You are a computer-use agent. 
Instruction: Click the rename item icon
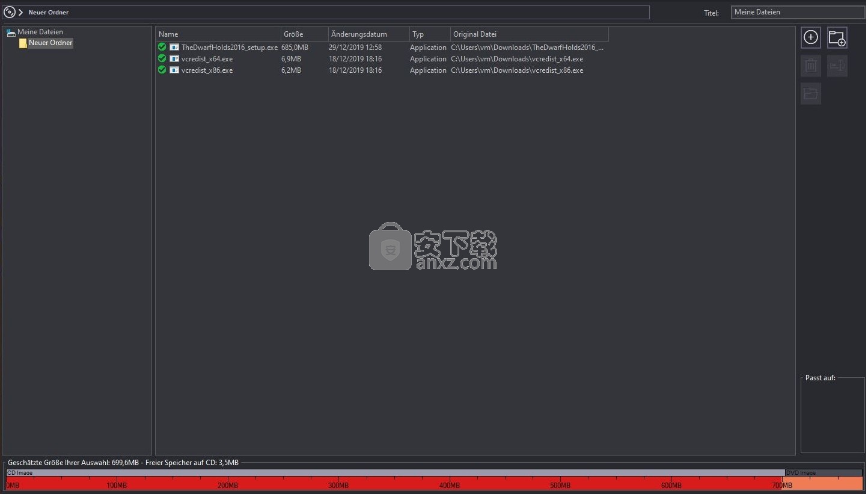click(837, 66)
